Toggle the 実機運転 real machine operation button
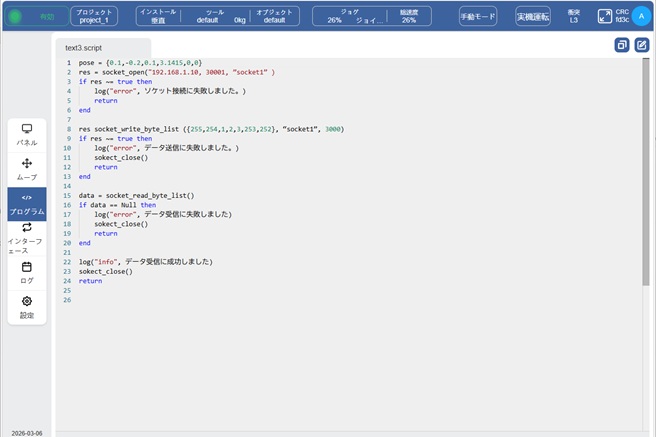Image resolution: width=656 pixels, height=437 pixels. pos(532,16)
